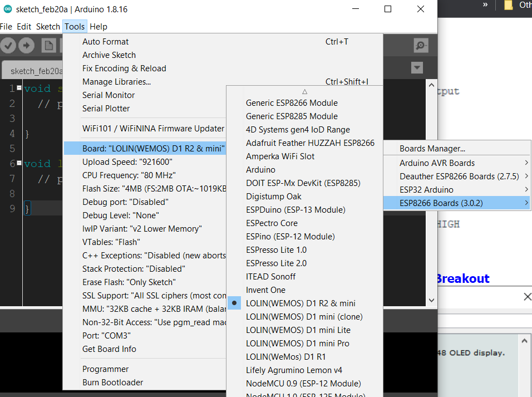Click the bookmarks overflow chevron icon
The image size is (532, 397).
click(485, 5)
